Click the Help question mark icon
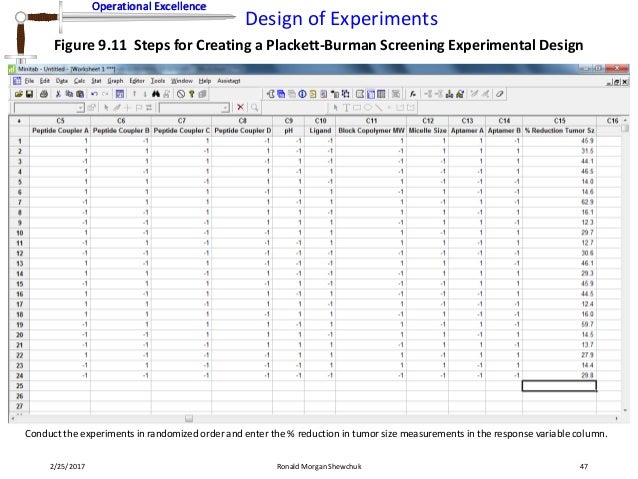Screen dimensions: 638x479 point(190,93)
